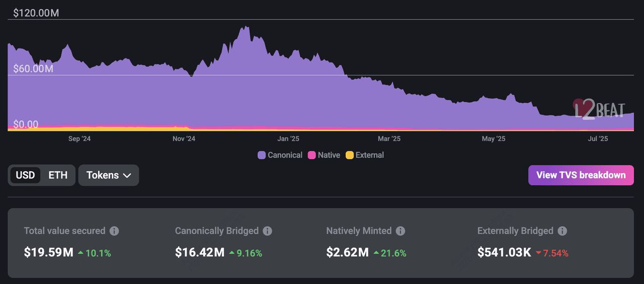Open the Tokens dropdown
The width and height of the screenshot is (644, 284).
108,175
